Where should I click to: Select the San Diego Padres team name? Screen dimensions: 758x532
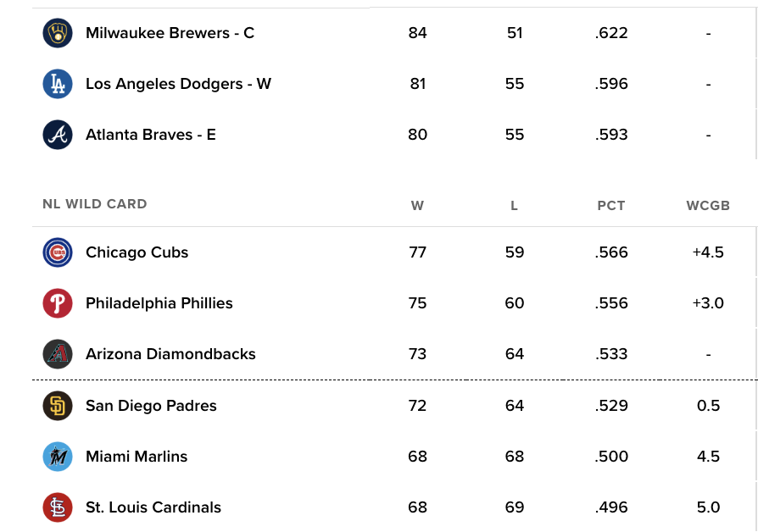[151, 406]
